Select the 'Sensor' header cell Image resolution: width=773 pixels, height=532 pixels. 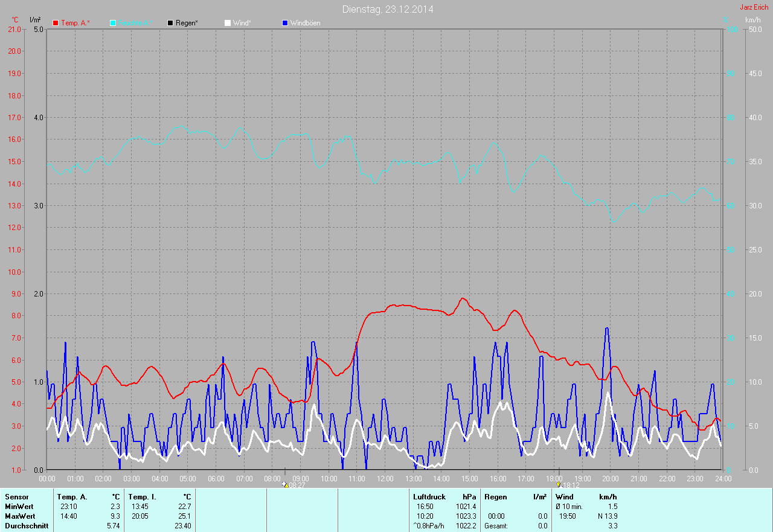coord(16,496)
